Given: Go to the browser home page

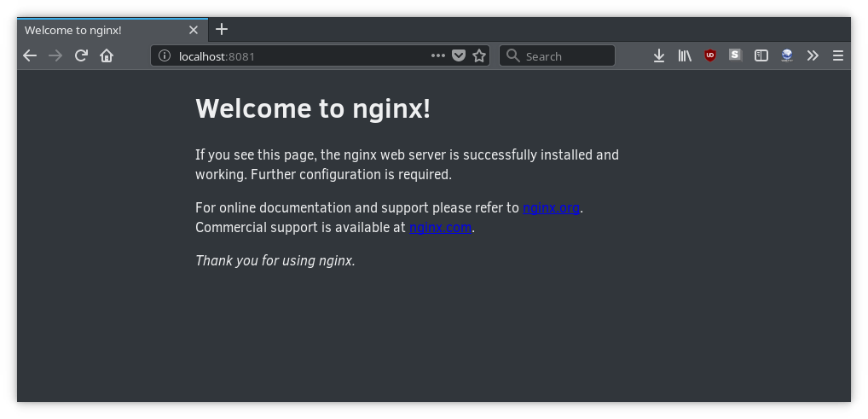Looking at the screenshot, I should point(107,55).
